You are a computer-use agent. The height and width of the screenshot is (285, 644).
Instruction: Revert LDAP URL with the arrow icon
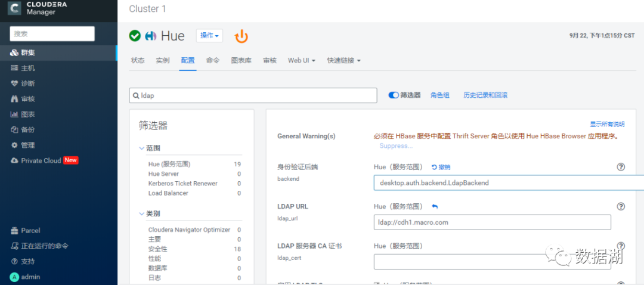coord(435,206)
